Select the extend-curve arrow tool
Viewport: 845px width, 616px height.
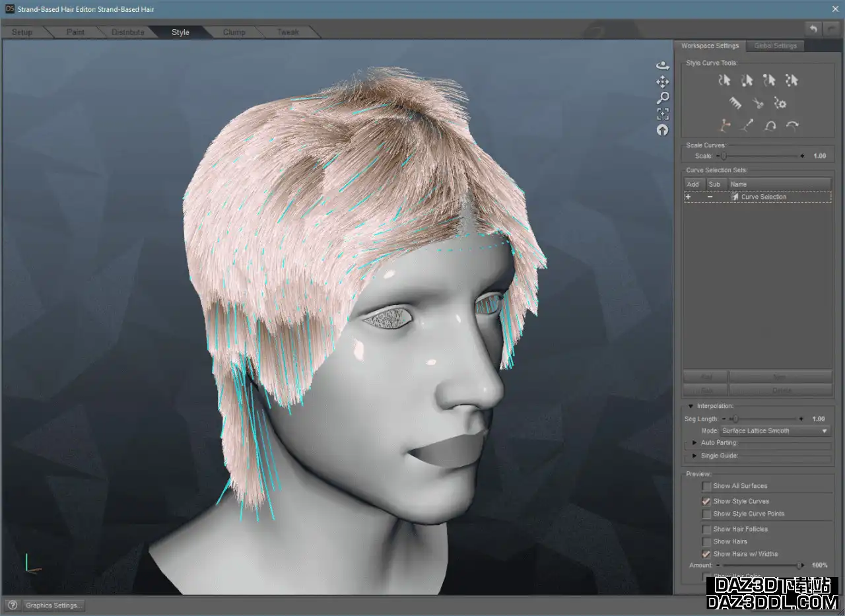pyautogui.click(x=747, y=125)
